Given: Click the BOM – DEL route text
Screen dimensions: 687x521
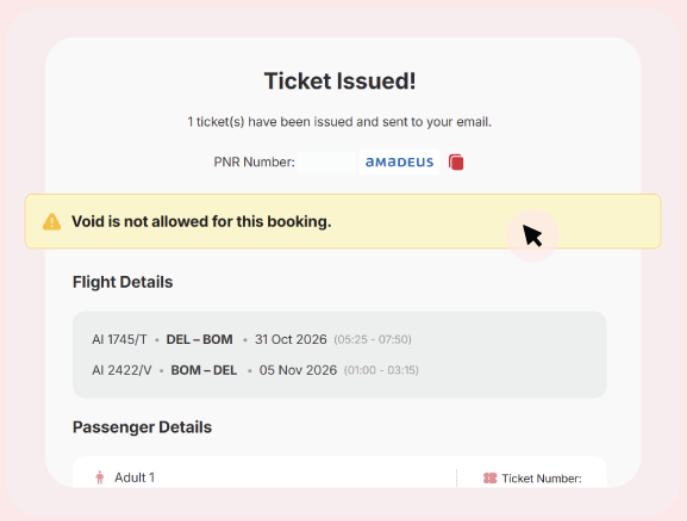Looking at the screenshot, I should [x=204, y=370].
